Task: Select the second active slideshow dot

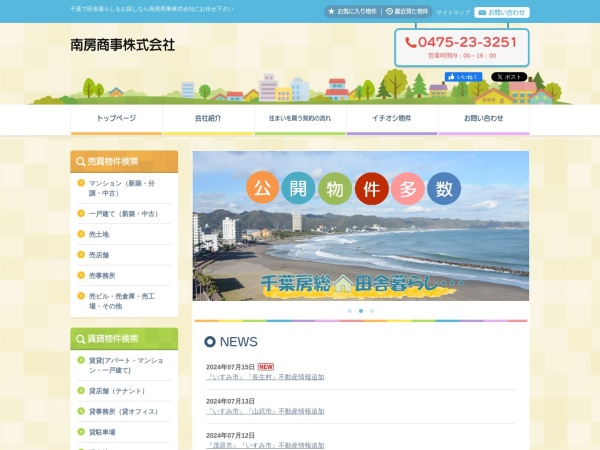Action: pyautogui.click(x=361, y=311)
